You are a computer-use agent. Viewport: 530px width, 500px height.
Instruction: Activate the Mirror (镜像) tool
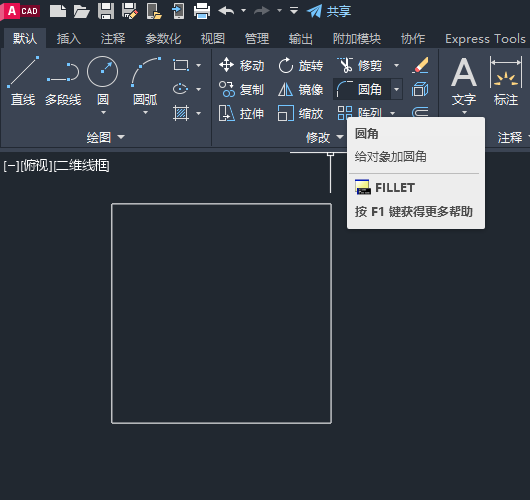coord(300,90)
